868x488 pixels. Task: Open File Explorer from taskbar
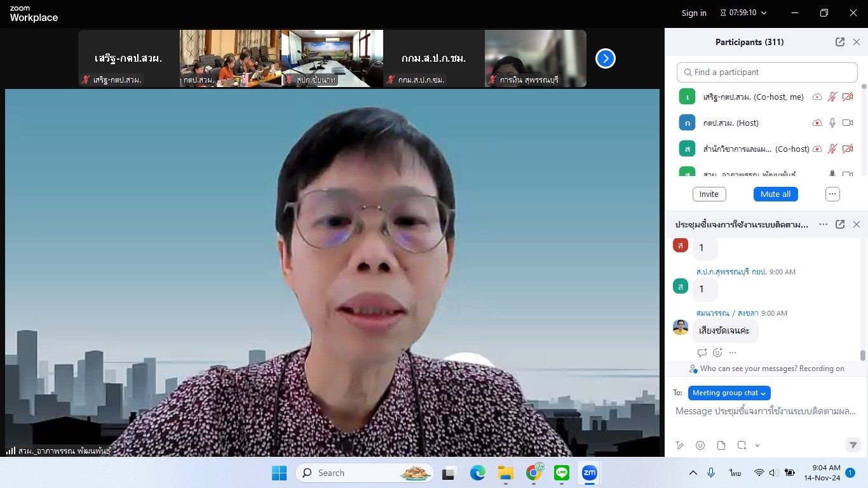506,473
